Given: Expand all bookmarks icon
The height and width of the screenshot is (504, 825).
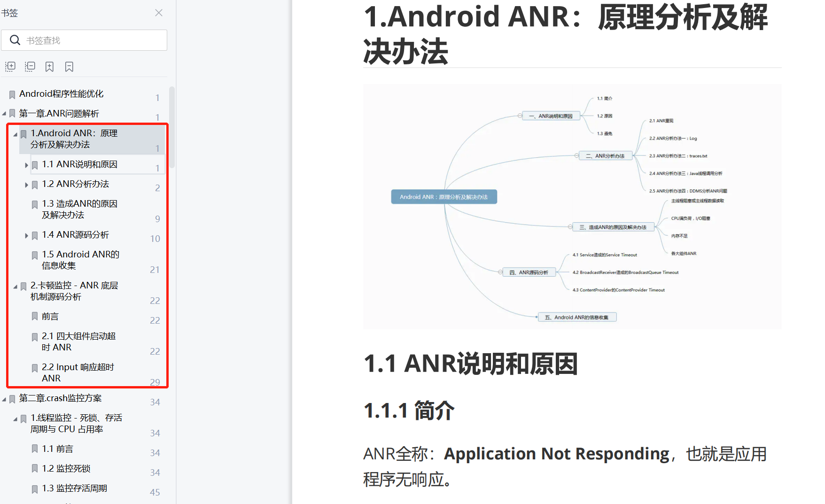Looking at the screenshot, I should coord(10,67).
